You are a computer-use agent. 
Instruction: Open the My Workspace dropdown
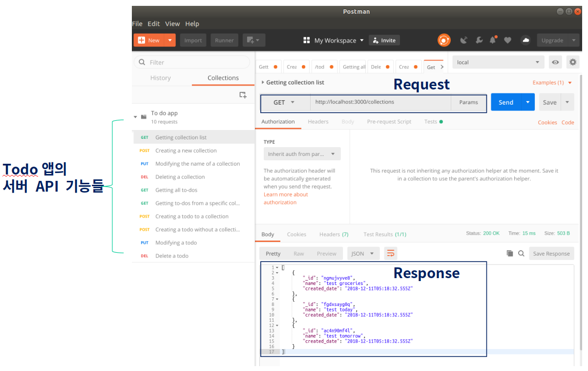click(x=339, y=41)
